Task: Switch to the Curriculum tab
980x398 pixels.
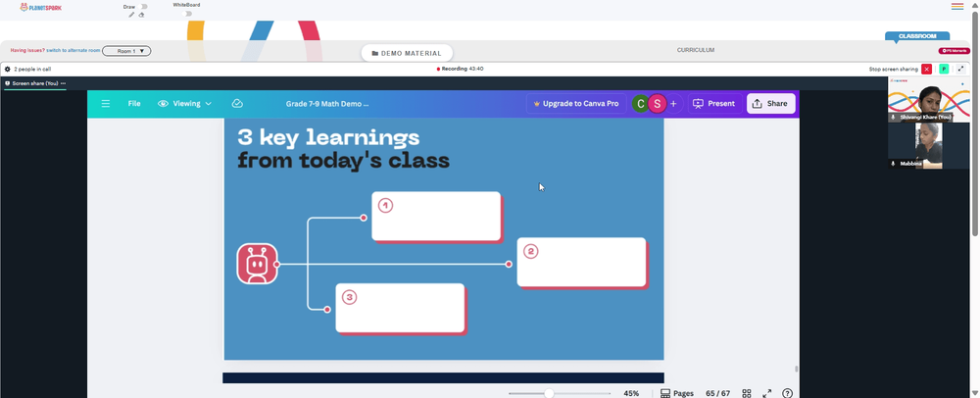Action: pyautogui.click(x=696, y=50)
